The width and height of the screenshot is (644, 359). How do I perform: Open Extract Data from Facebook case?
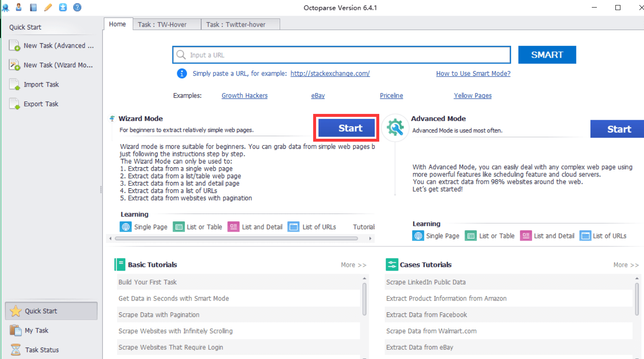pyautogui.click(x=508, y=315)
